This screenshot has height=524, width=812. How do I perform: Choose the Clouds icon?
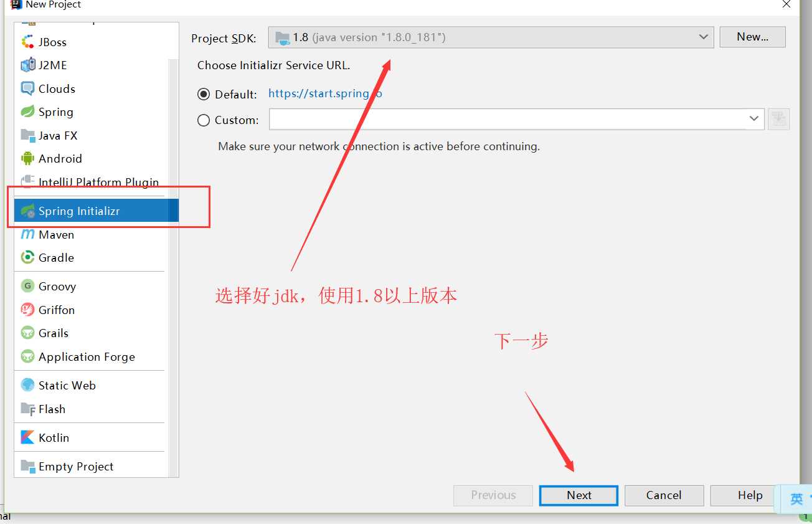pos(27,88)
